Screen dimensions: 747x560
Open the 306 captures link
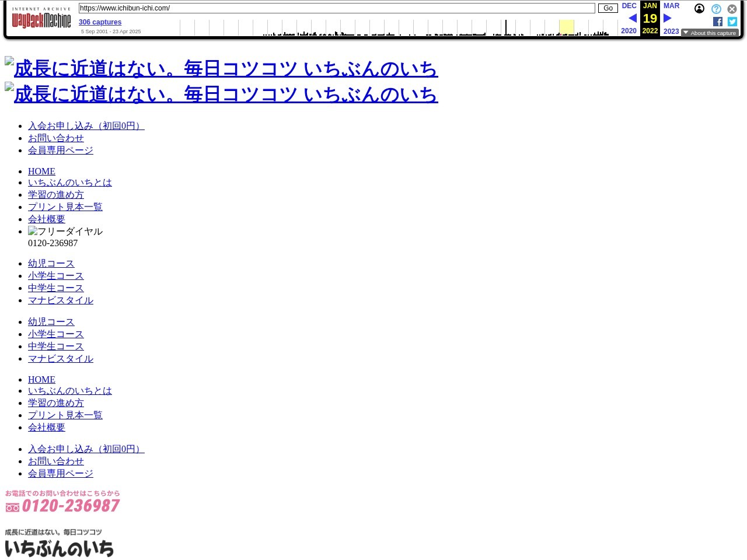point(100,22)
